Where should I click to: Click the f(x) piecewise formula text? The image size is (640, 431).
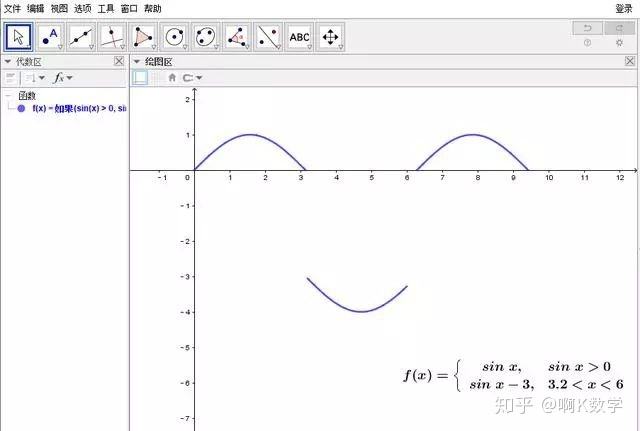coord(513,375)
